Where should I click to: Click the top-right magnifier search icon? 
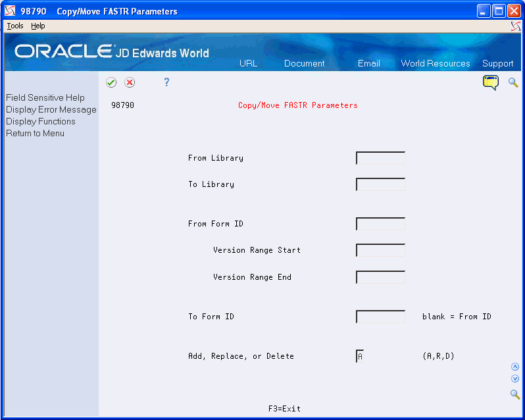(513, 82)
